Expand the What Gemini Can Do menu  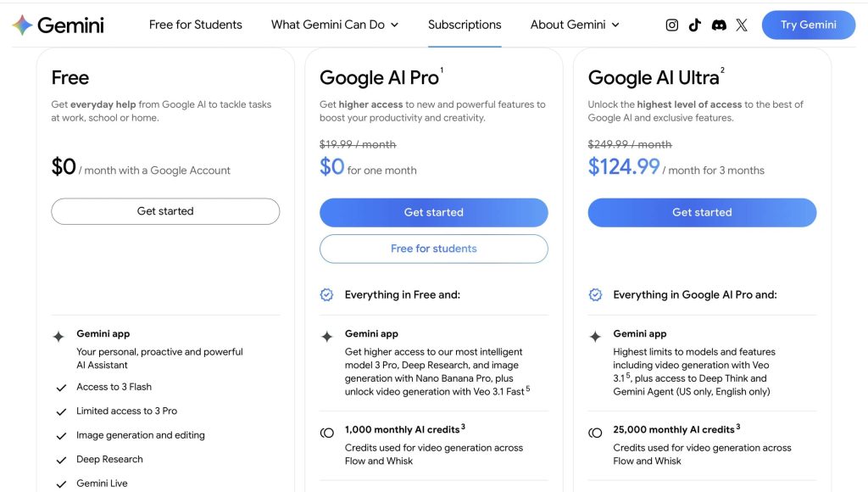(x=334, y=25)
